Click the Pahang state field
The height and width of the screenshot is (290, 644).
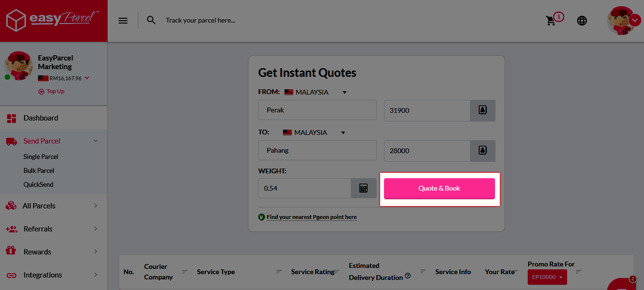click(x=317, y=150)
